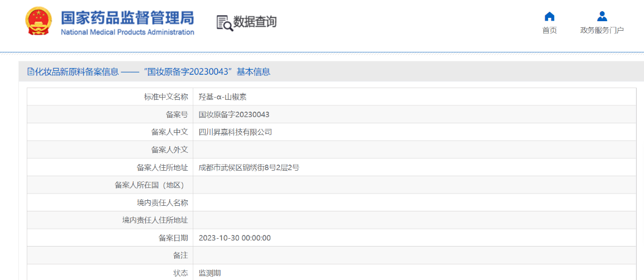Open the 政务服务门户 link text
The image size is (644, 280).
(602, 31)
